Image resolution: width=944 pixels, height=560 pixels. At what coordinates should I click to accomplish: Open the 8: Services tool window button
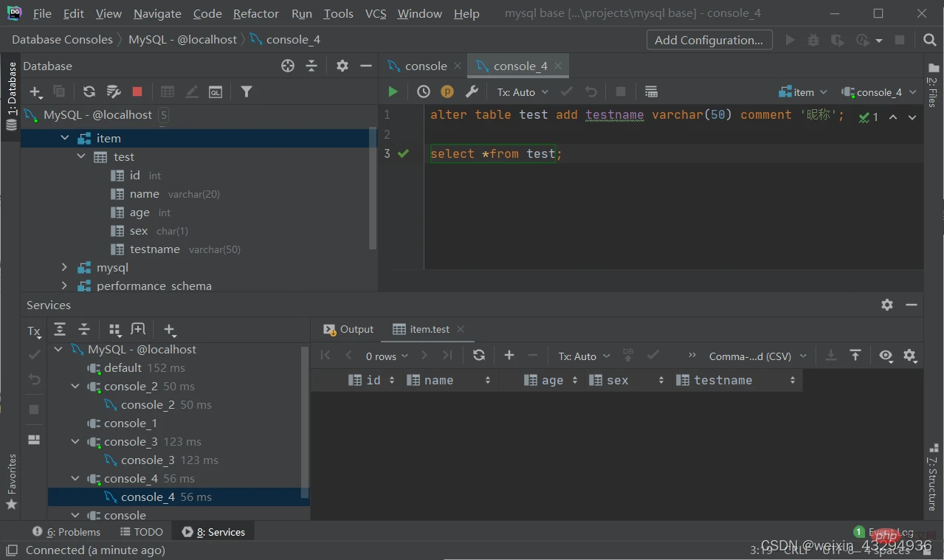click(213, 531)
